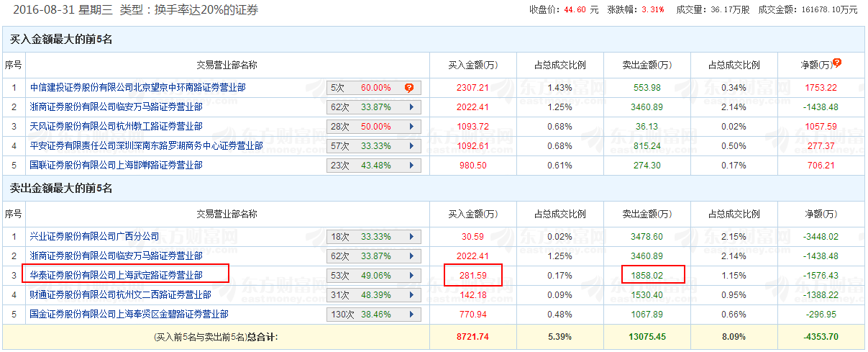Click the net amount -1388.22
Screen dimensions: 868x352
click(x=821, y=294)
